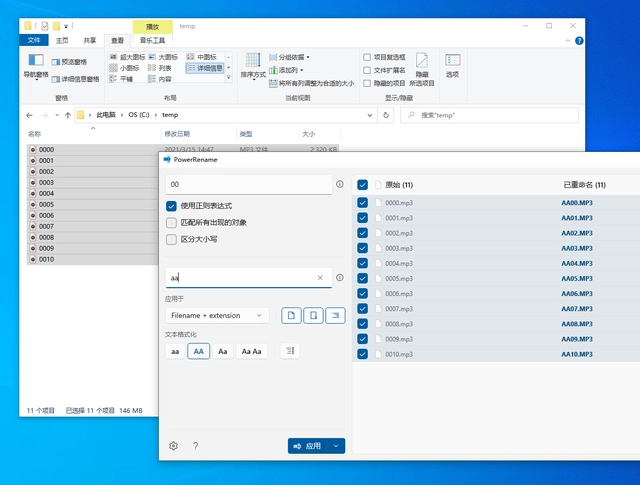This screenshot has width=640, height=485.
Task: Switch to Music Tools tab
Action: click(152, 40)
